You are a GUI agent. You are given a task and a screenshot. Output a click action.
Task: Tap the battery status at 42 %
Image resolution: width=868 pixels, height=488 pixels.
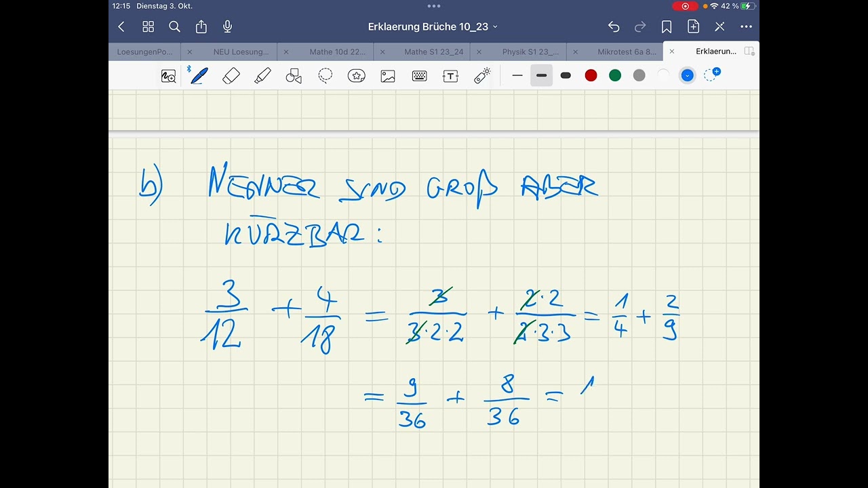click(x=738, y=6)
